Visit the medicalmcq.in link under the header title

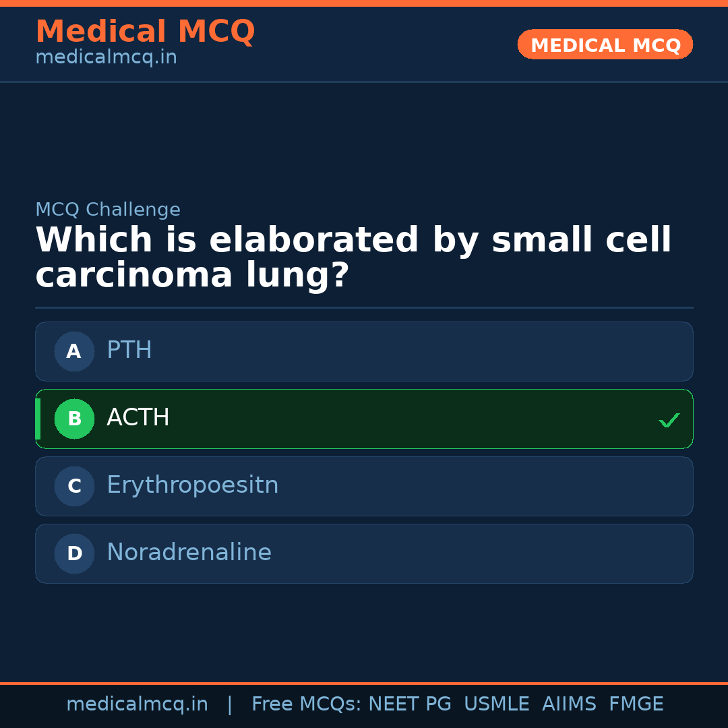[x=106, y=58]
